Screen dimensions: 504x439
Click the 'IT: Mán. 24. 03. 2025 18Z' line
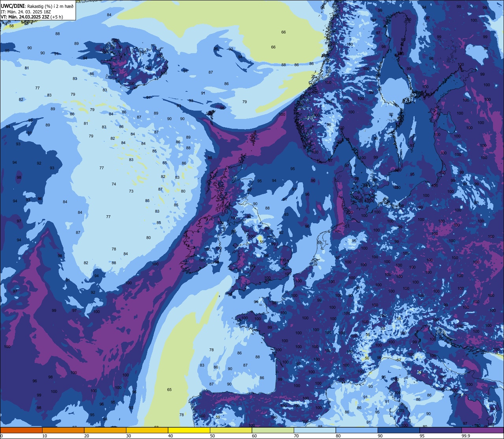point(26,12)
